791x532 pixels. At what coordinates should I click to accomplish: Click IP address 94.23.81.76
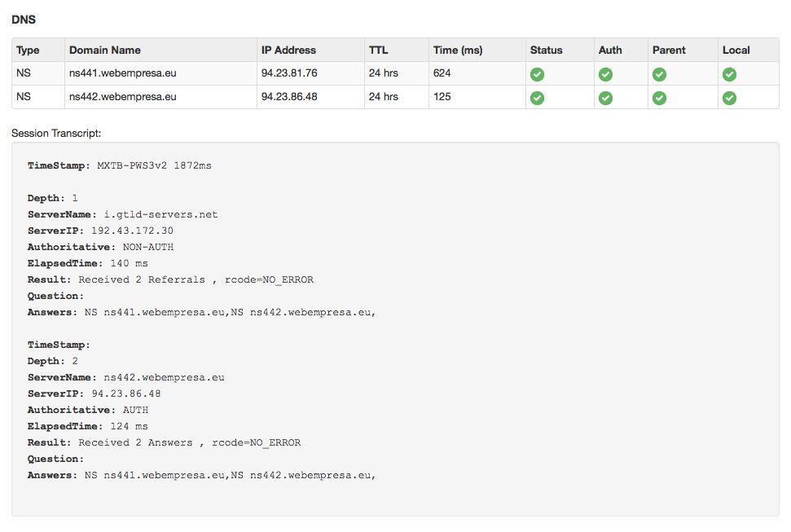[x=289, y=73]
